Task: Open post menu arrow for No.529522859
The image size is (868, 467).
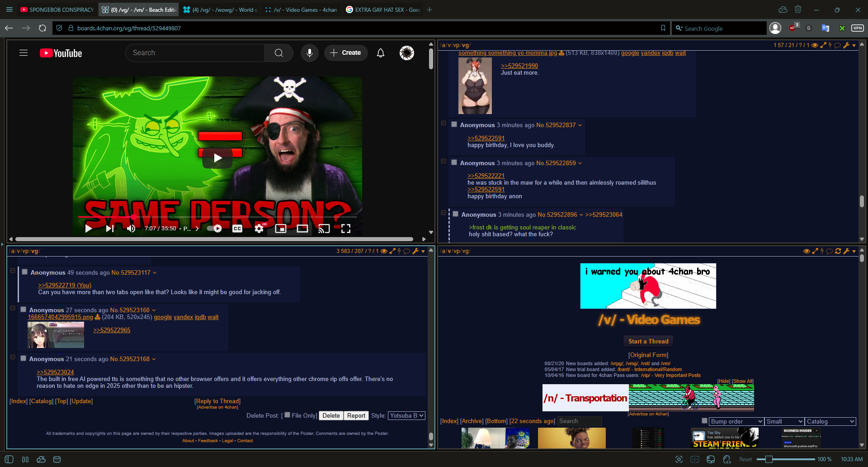Action: (x=580, y=163)
